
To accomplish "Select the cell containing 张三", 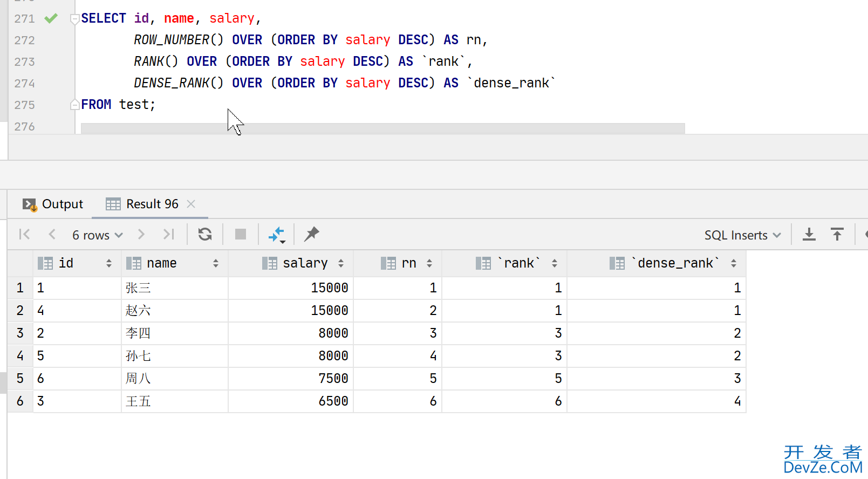I will [x=175, y=288].
